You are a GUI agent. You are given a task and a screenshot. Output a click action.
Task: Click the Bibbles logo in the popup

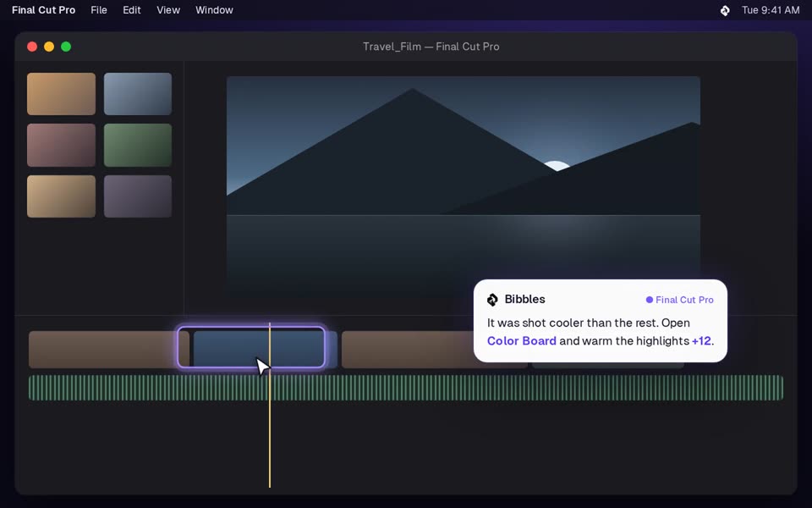(x=492, y=300)
